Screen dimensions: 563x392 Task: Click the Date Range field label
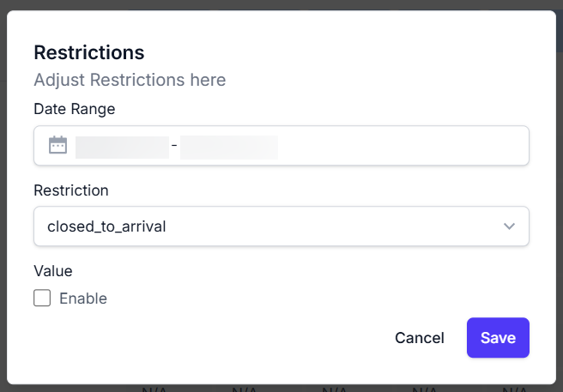74,109
